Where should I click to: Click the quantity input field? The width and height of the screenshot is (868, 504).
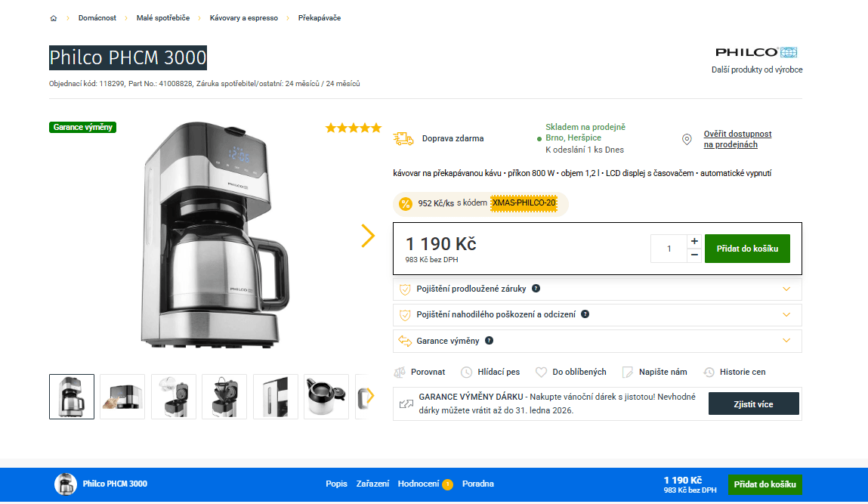(669, 249)
